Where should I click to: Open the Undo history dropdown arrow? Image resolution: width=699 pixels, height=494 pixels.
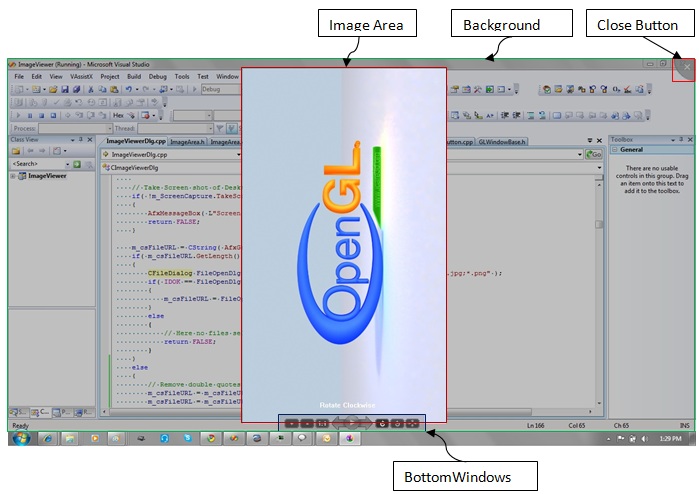pyautogui.click(x=137, y=90)
